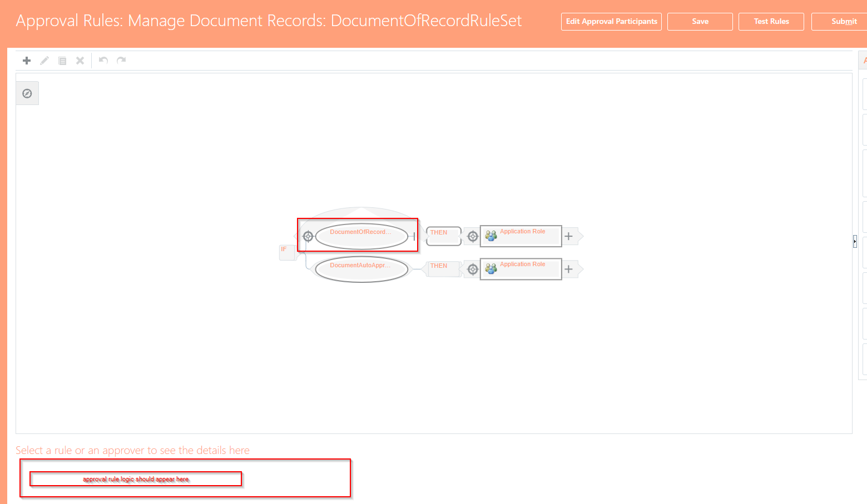Add approver after DocumentAutoAppr's Application Role

tap(568, 270)
